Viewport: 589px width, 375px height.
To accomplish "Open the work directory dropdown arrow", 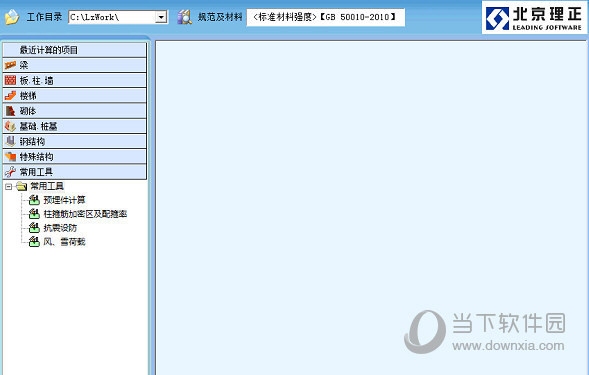I will [161, 17].
